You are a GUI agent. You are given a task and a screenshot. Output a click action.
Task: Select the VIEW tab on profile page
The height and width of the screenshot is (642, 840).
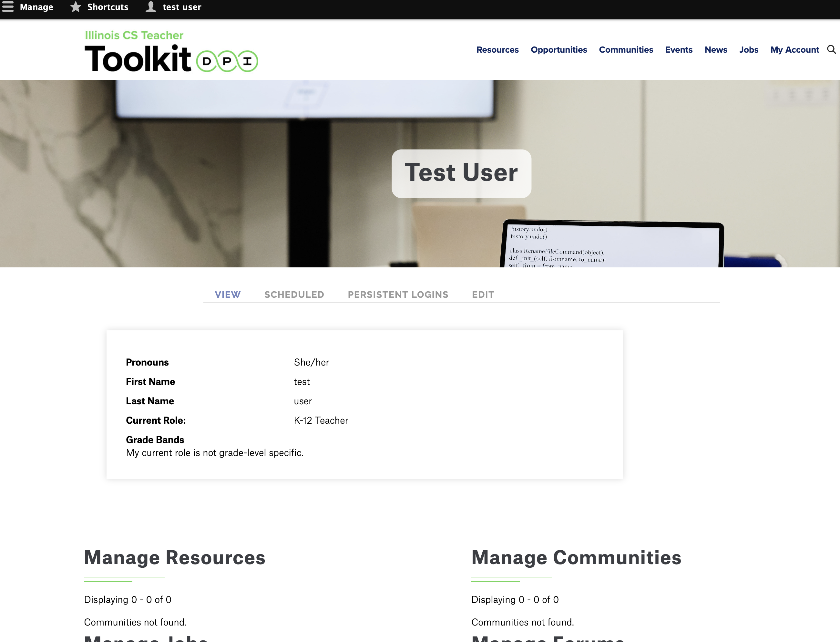coord(227,294)
